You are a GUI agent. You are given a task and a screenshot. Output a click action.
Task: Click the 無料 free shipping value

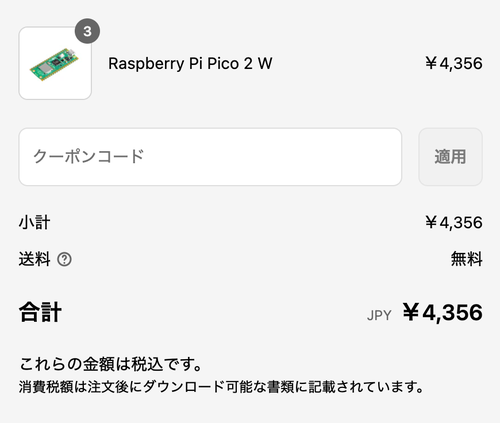(x=466, y=259)
